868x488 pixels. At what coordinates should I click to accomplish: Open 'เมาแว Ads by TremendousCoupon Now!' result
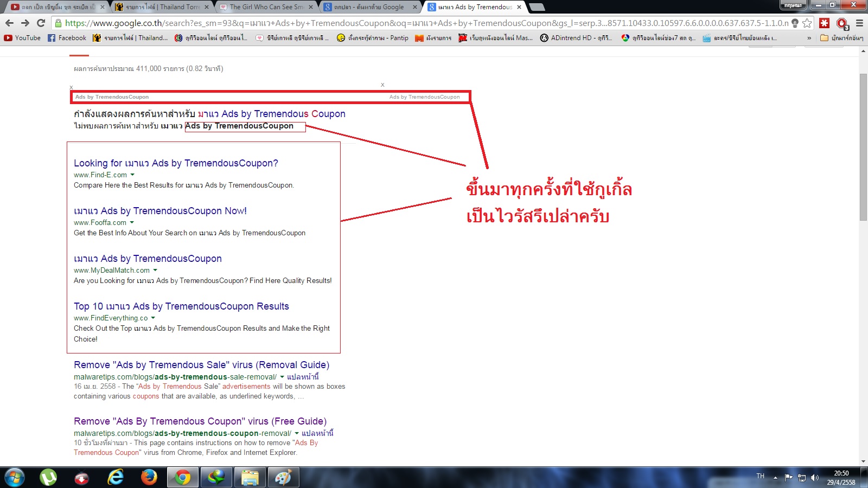[160, 211]
